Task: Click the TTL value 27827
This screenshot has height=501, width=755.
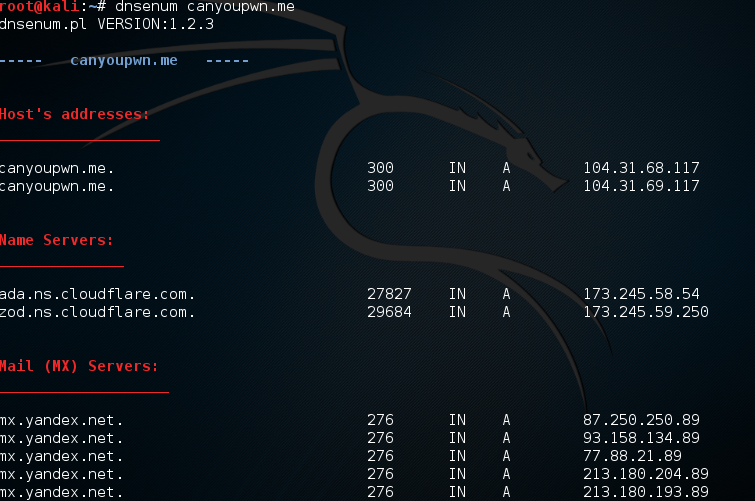Action: click(389, 294)
